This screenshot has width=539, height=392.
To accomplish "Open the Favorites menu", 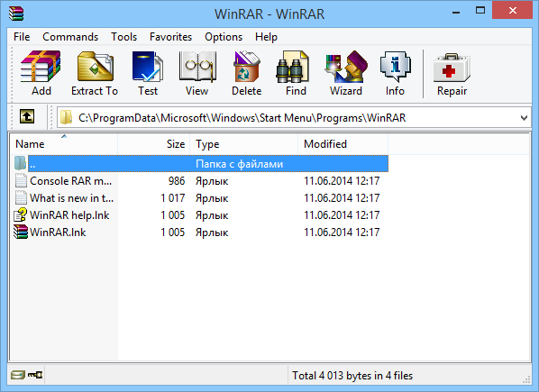I will pos(171,37).
